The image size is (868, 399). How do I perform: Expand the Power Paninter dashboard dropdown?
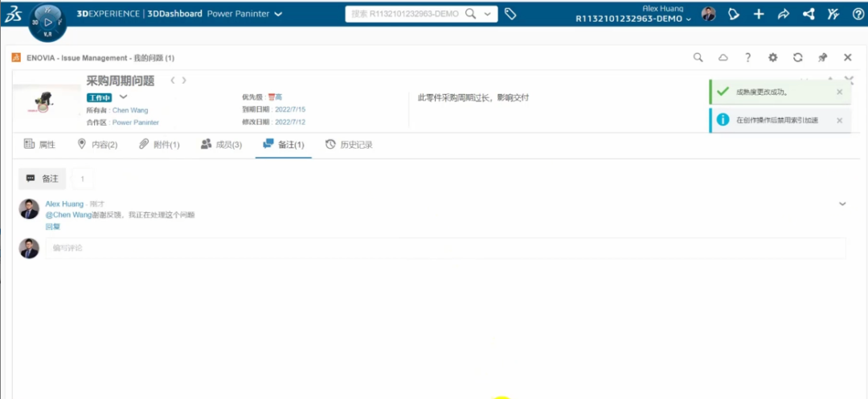pos(278,14)
